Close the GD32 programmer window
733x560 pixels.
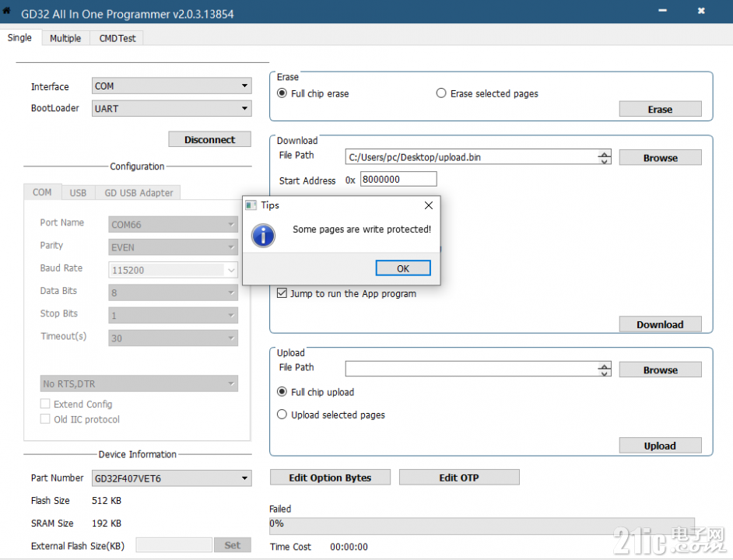point(701,10)
